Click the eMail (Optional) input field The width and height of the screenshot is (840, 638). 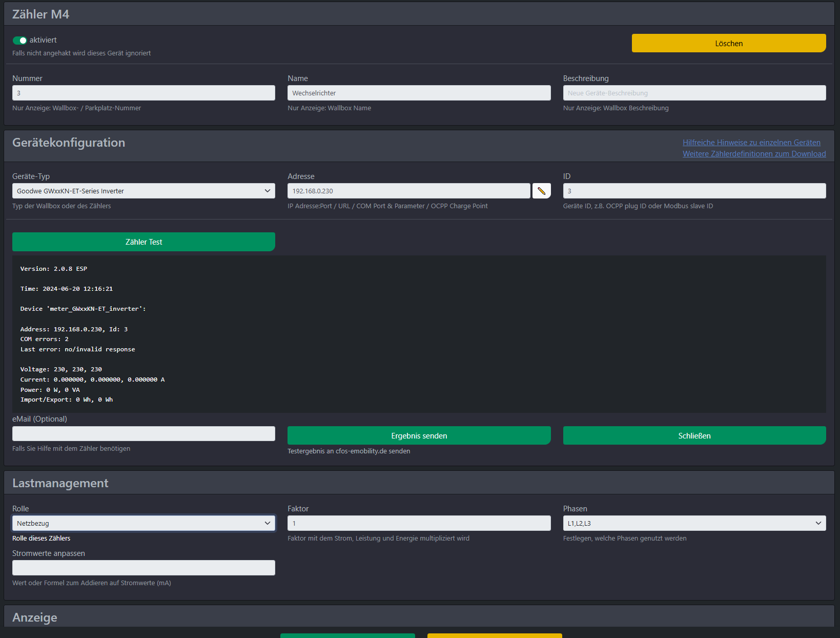[144, 434]
